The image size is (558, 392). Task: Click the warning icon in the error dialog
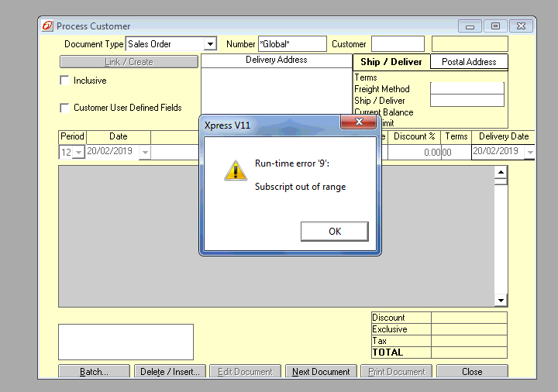(236, 170)
